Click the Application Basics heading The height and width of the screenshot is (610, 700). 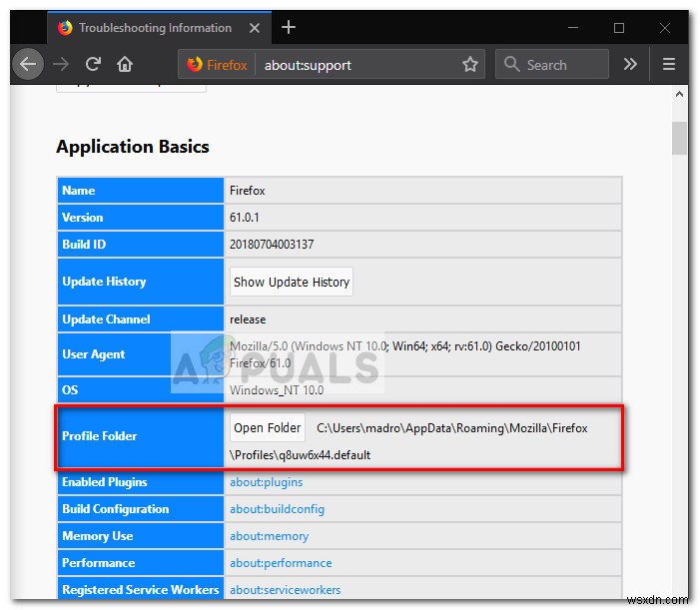coord(133,147)
